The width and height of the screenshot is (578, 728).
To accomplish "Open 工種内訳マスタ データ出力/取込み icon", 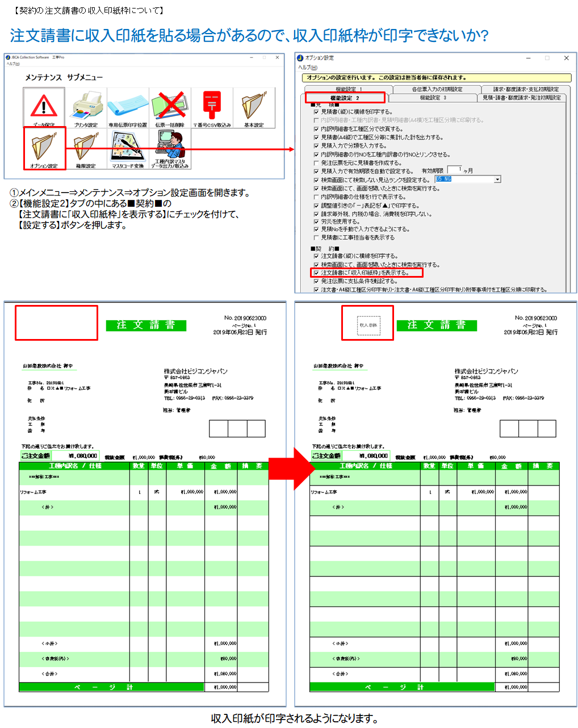I will click(x=170, y=149).
